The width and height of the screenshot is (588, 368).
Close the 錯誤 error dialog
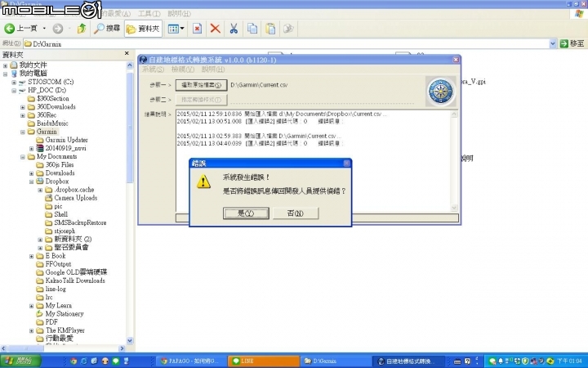346,163
